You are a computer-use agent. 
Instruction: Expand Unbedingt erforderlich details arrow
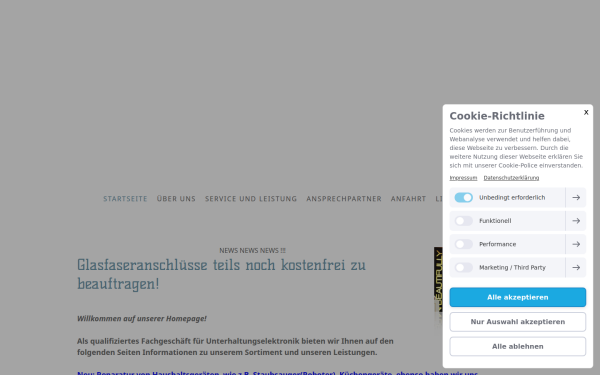click(576, 197)
